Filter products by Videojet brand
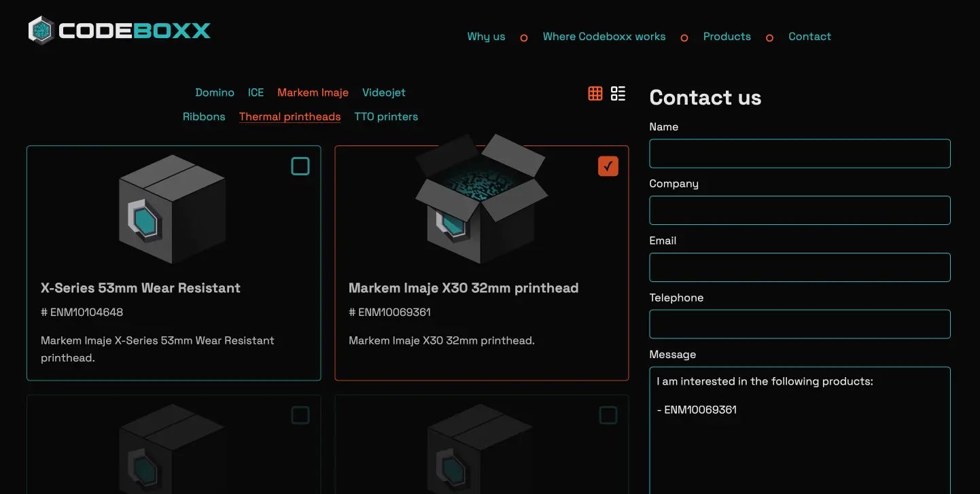The height and width of the screenshot is (494, 980). 384,92
